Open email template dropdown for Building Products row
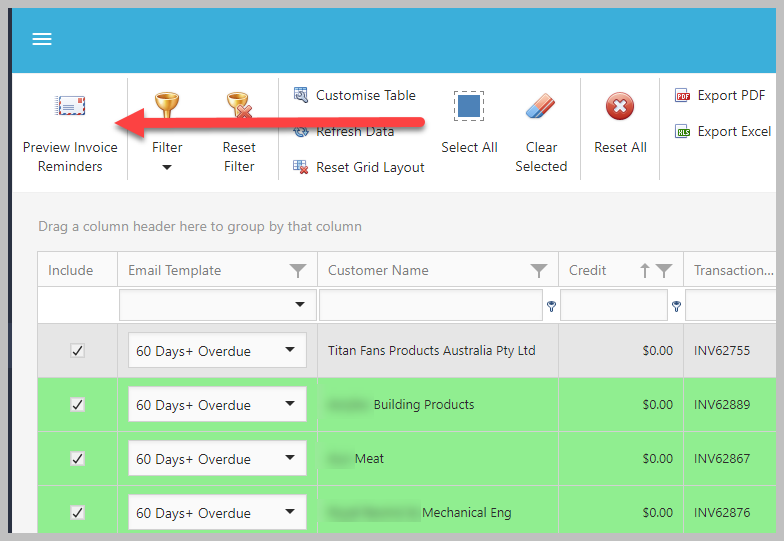 290,404
